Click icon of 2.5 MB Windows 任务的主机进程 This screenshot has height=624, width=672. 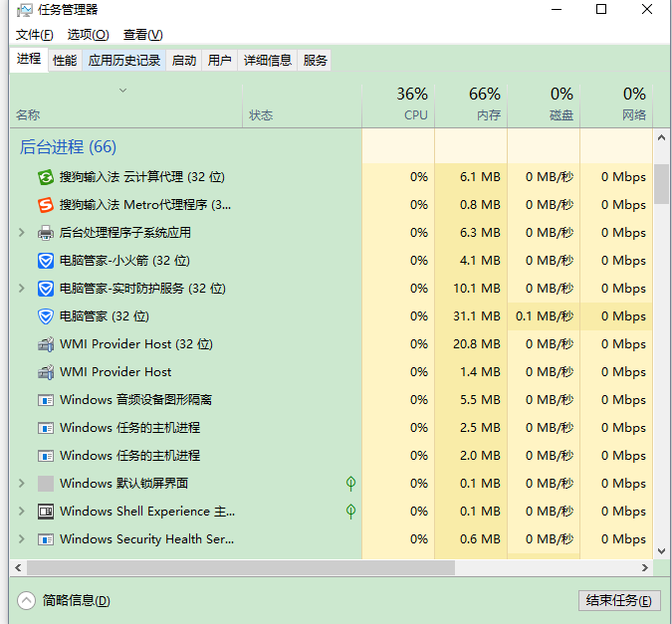pos(46,428)
